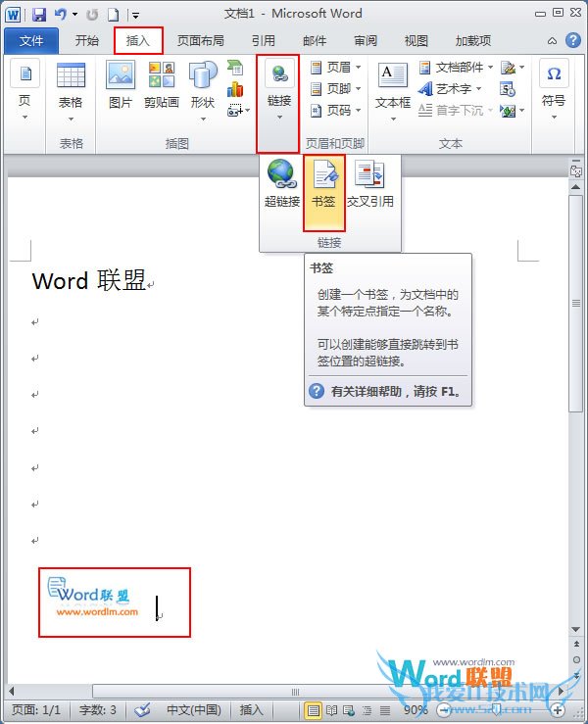Switch to Draft view
The height and width of the screenshot is (724, 588).
click(385, 710)
